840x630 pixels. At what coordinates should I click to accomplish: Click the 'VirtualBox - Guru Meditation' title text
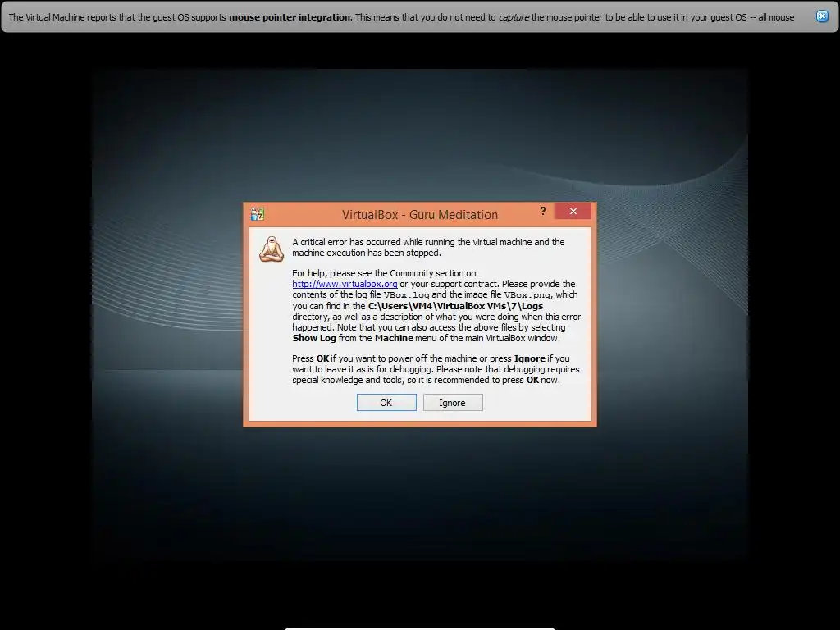420,215
